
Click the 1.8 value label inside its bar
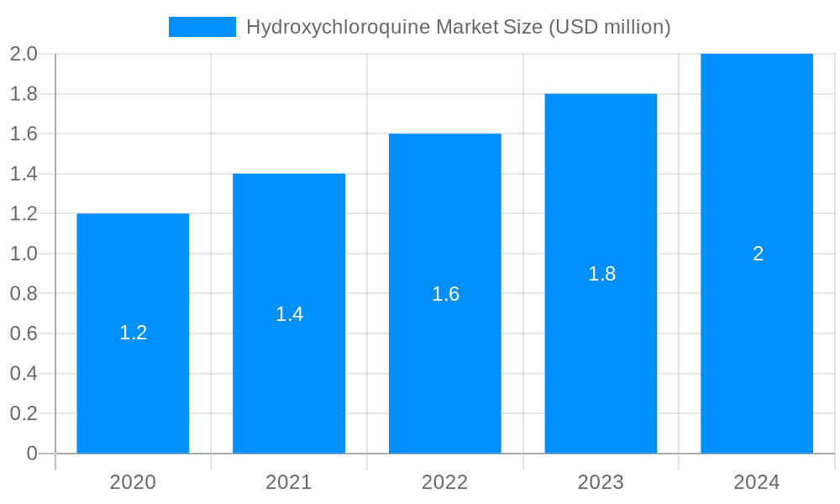coord(601,273)
